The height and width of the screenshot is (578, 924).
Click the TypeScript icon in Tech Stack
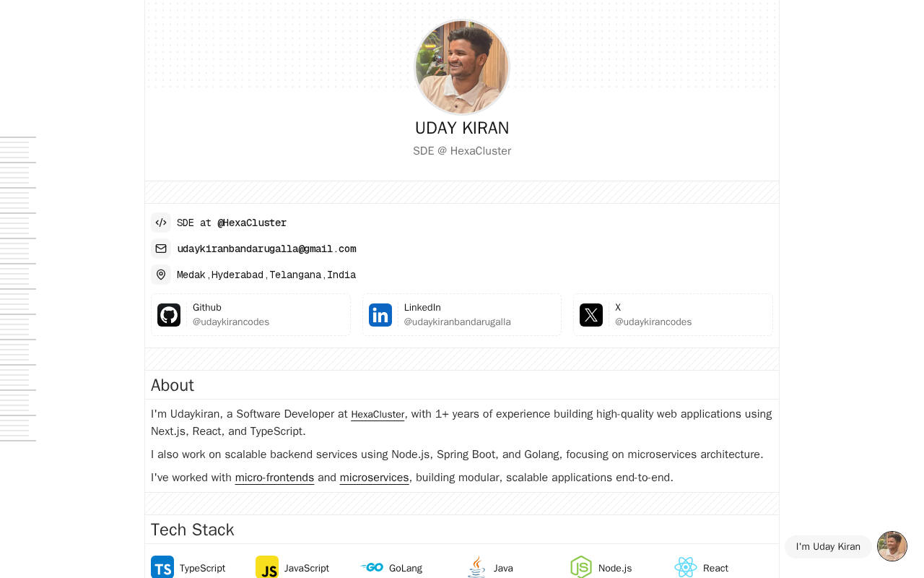pyautogui.click(x=162, y=567)
